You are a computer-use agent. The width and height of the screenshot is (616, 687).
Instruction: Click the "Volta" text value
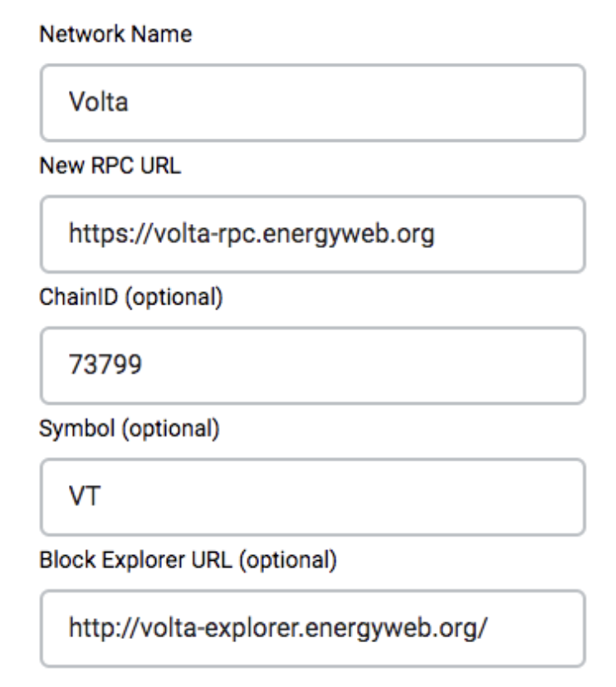[91, 104]
